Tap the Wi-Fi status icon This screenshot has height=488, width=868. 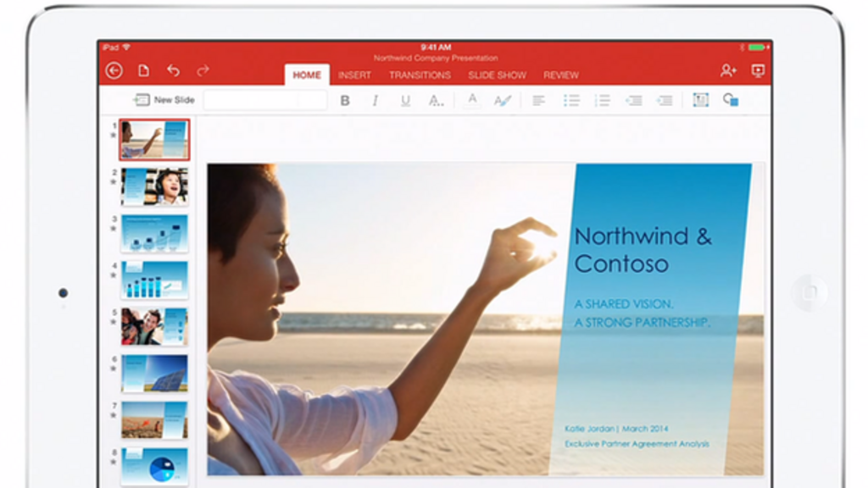(x=127, y=47)
